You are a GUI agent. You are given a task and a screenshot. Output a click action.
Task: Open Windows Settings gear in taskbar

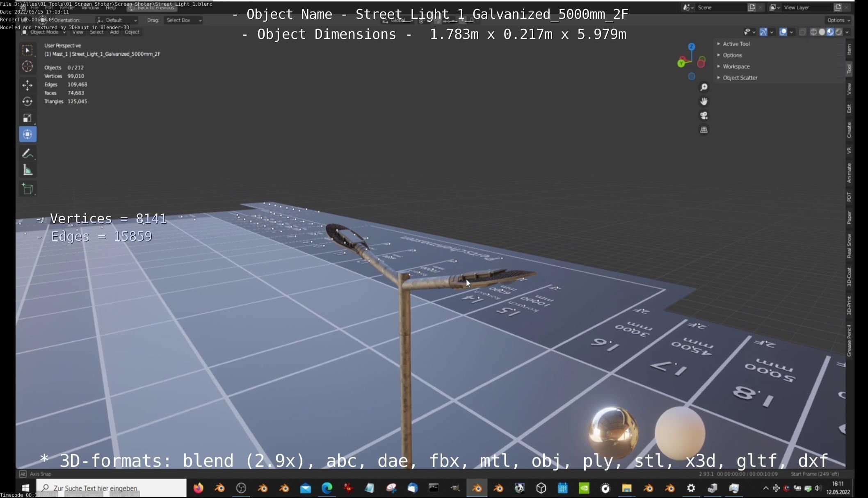click(x=691, y=488)
